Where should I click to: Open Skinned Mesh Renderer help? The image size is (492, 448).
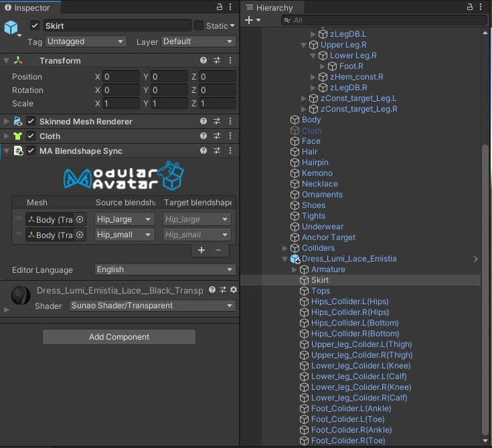203,121
